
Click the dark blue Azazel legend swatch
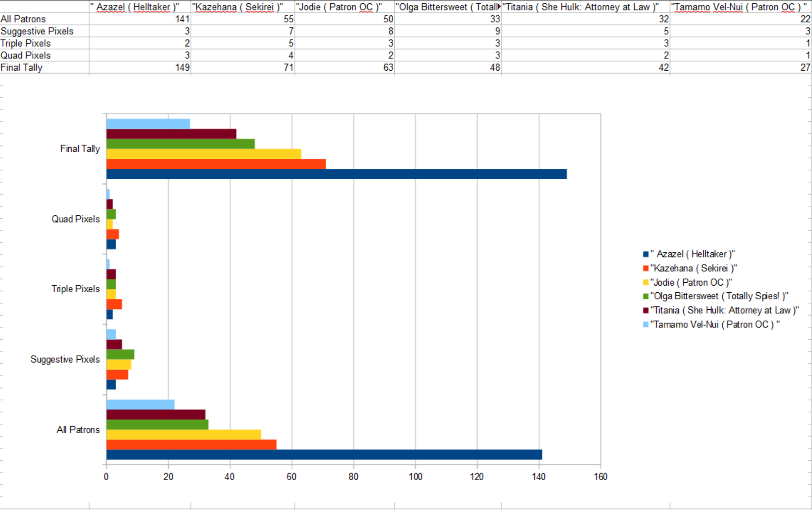(645, 254)
